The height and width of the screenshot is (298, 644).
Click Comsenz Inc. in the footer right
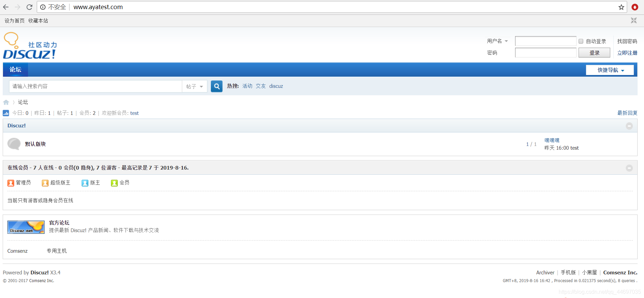[x=620, y=273]
